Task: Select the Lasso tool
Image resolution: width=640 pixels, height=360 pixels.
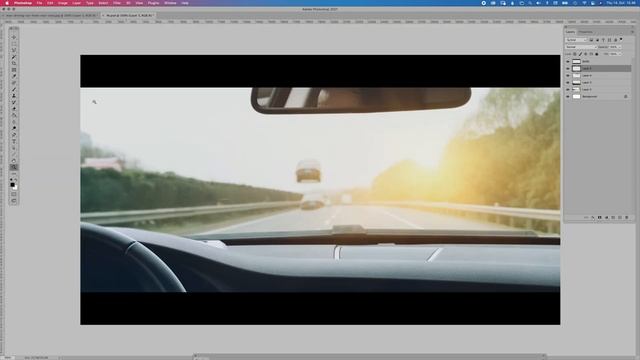Action: click(x=14, y=51)
